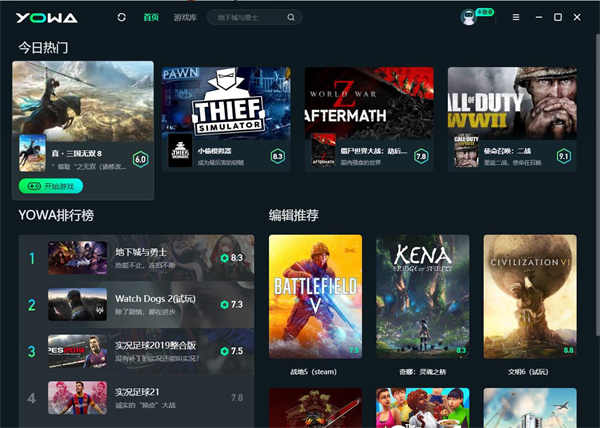The height and width of the screenshot is (428, 600).
Task: Click the 未登录 login badge
Action: (x=484, y=12)
